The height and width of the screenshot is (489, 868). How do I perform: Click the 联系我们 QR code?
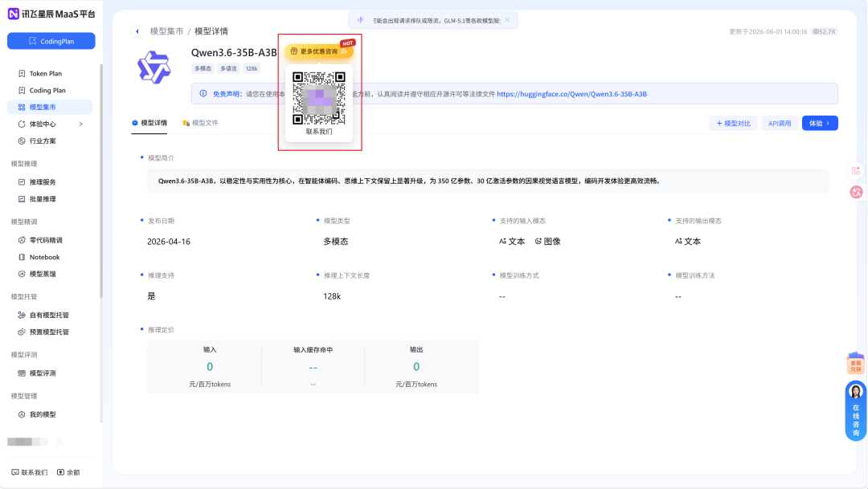319,99
